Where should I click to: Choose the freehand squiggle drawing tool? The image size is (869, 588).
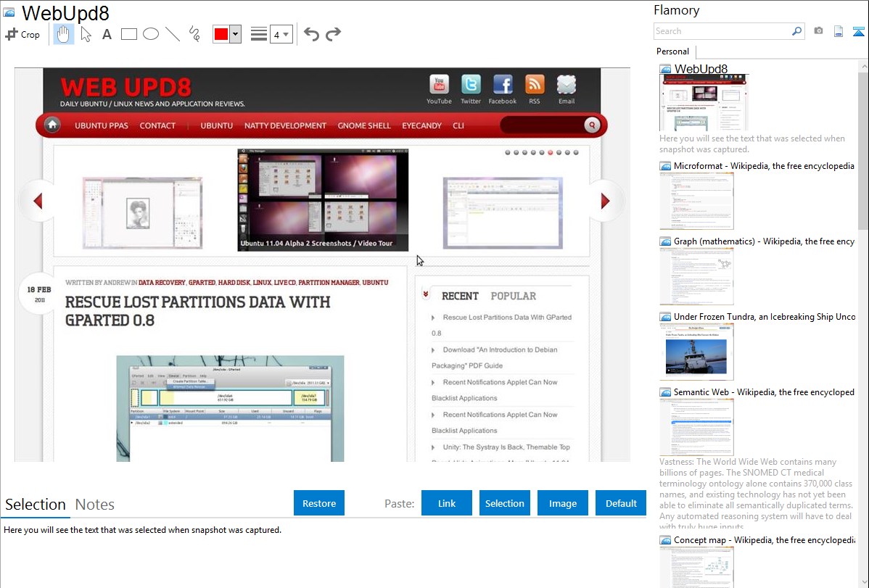[194, 34]
